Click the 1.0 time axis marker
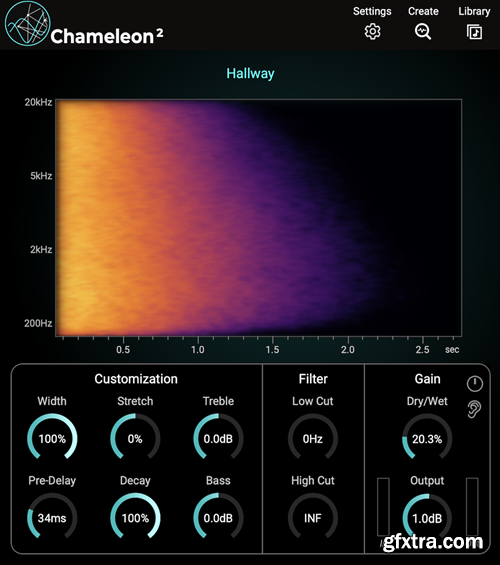This screenshot has width=500, height=565. (x=198, y=350)
